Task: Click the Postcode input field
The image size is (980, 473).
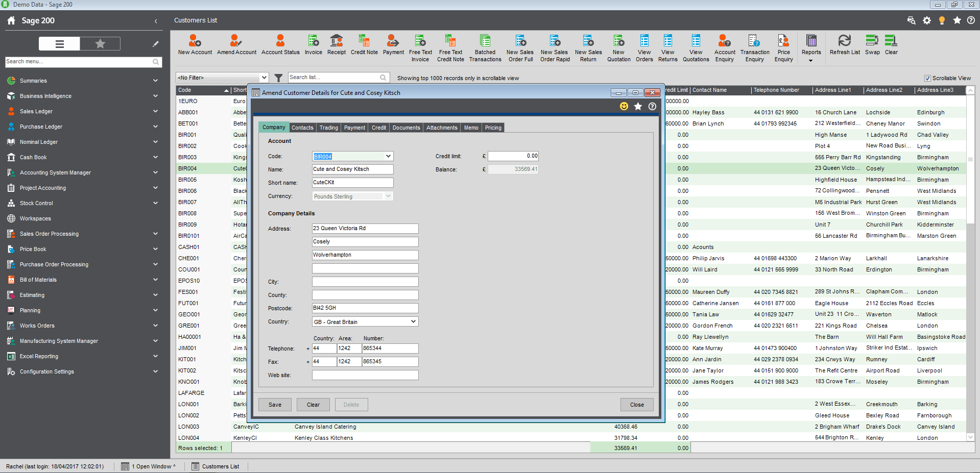Action: click(365, 308)
